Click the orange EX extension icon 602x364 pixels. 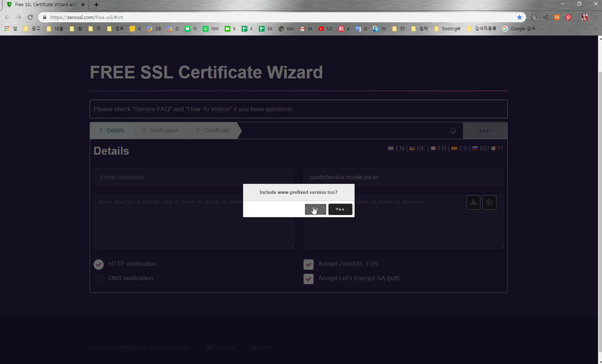pos(557,17)
